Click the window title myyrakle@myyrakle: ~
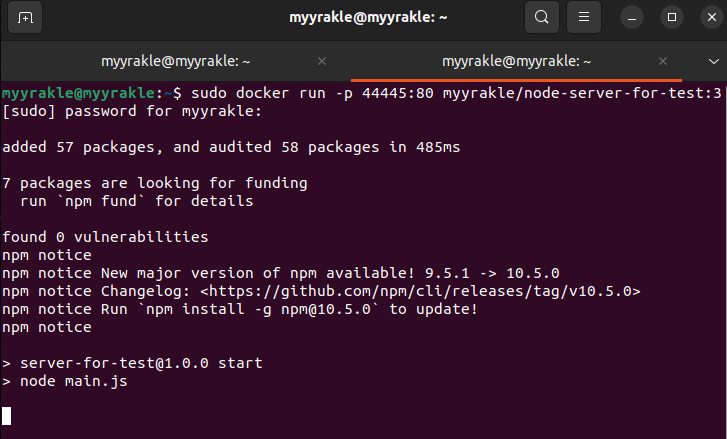The image size is (727, 439). coord(363,17)
